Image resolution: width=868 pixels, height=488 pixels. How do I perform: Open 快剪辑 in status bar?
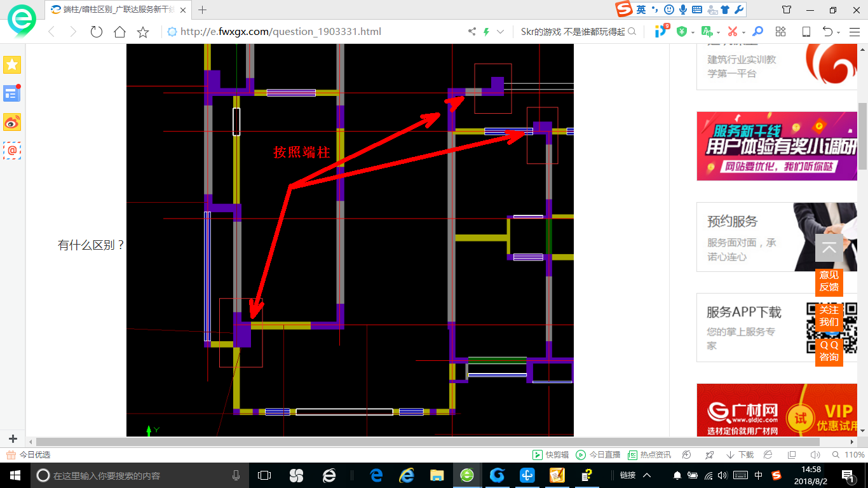pyautogui.click(x=550, y=455)
